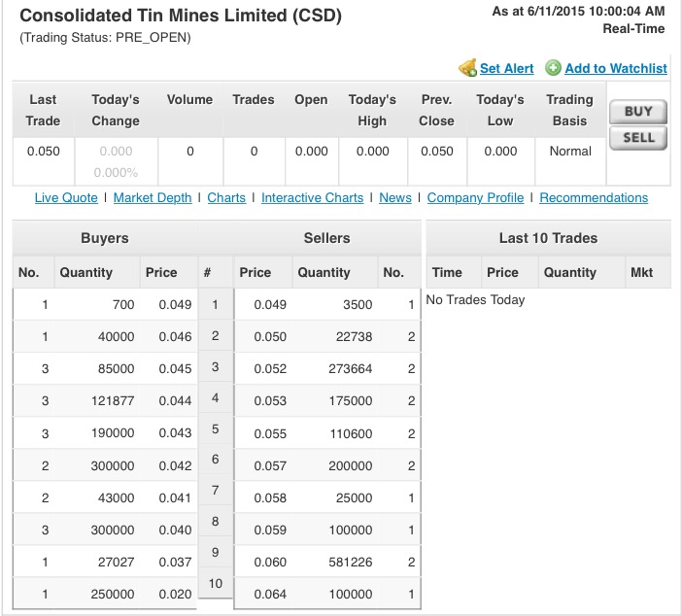Click seller quantity 3500
This screenshot has width=682, height=616.
(x=358, y=304)
